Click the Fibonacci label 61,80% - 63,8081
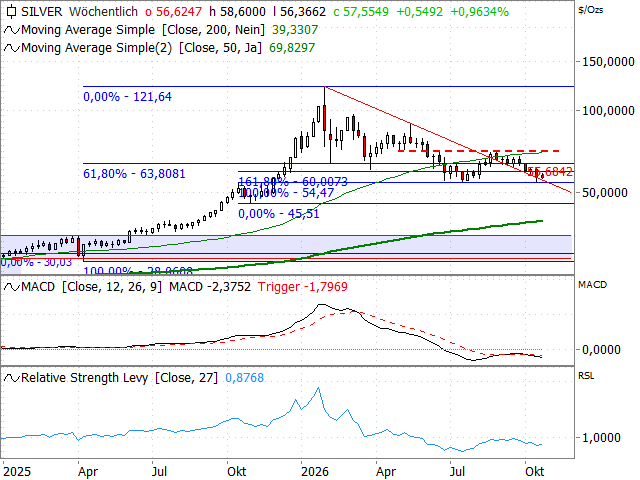Viewport: 640px width, 480px height. (x=134, y=174)
